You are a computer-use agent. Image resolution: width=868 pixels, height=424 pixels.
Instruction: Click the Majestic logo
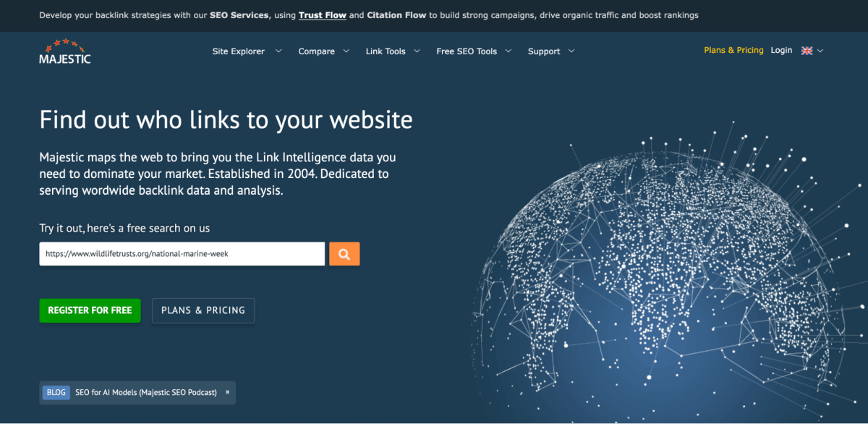(64, 51)
